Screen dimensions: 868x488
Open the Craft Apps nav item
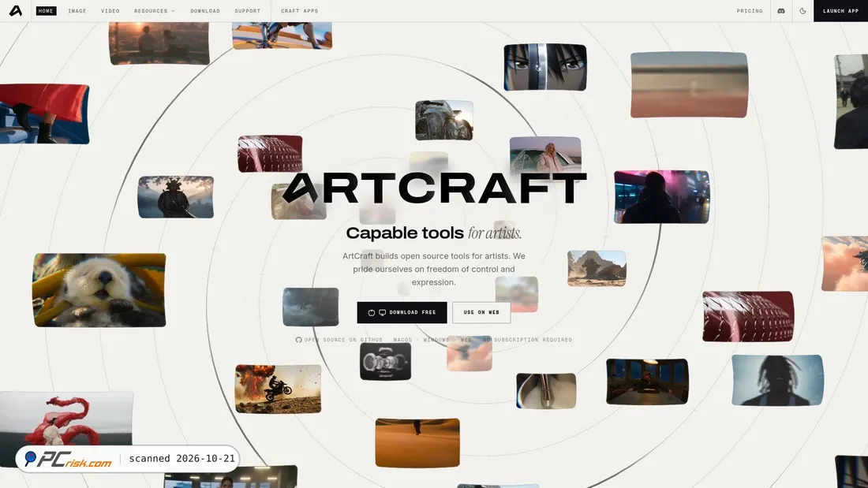[300, 11]
